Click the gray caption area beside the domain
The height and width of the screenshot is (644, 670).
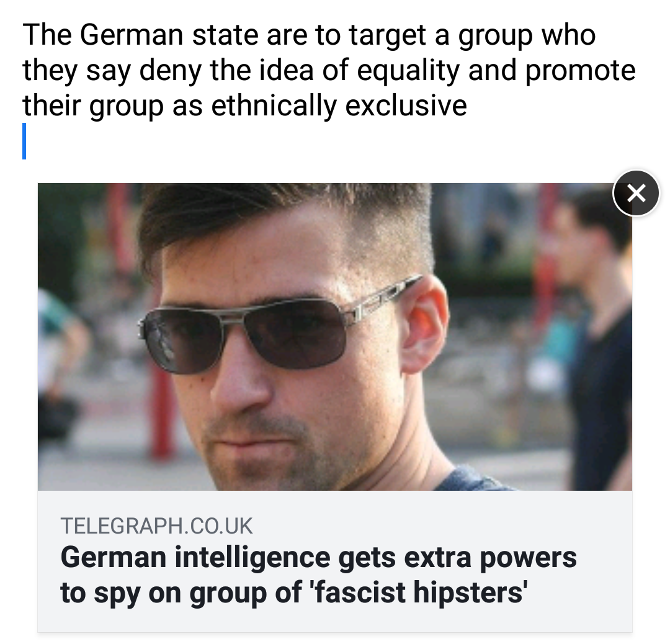[x=440, y=526]
